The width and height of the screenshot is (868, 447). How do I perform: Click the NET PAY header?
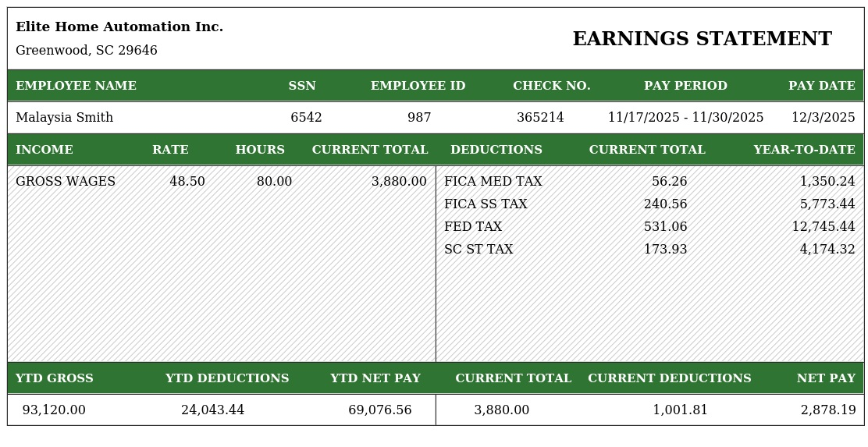pyautogui.click(x=826, y=378)
